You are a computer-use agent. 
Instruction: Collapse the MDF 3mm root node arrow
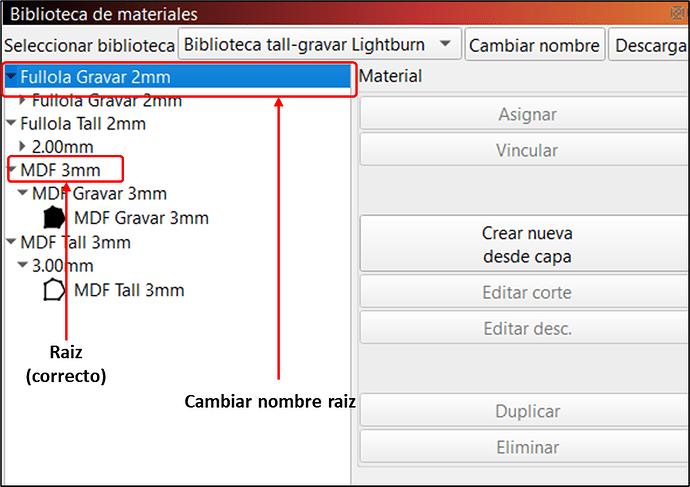click(x=11, y=170)
